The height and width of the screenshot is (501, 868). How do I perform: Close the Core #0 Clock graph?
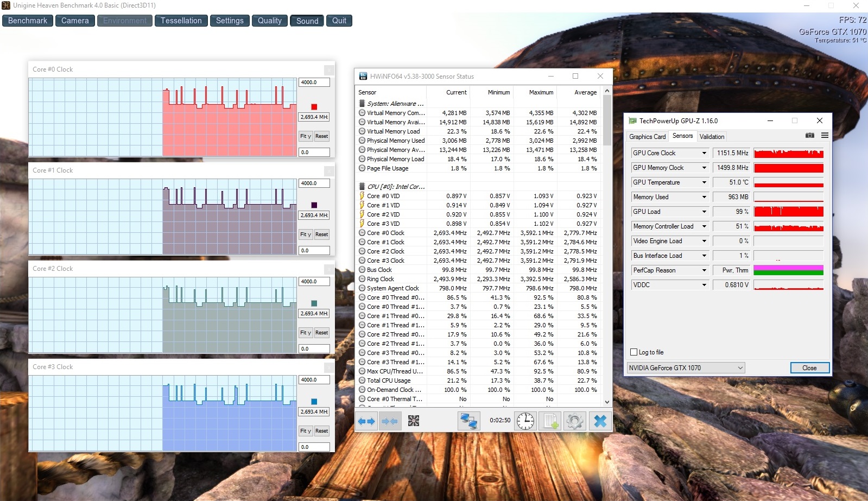pyautogui.click(x=329, y=70)
